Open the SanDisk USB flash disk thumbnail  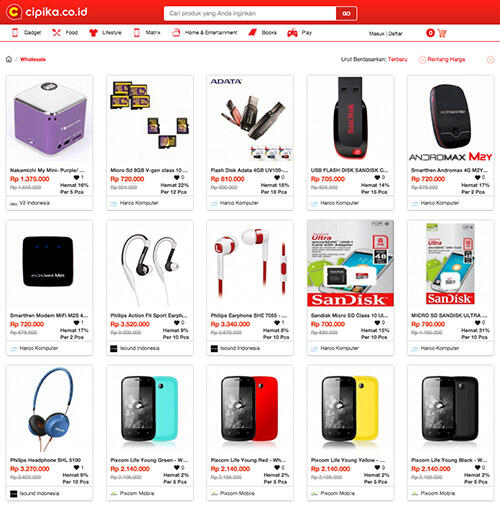(x=350, y=118)
